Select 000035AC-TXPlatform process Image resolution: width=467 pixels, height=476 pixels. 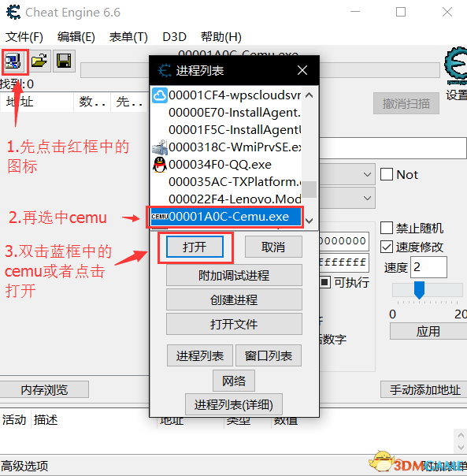coord(226,182)
